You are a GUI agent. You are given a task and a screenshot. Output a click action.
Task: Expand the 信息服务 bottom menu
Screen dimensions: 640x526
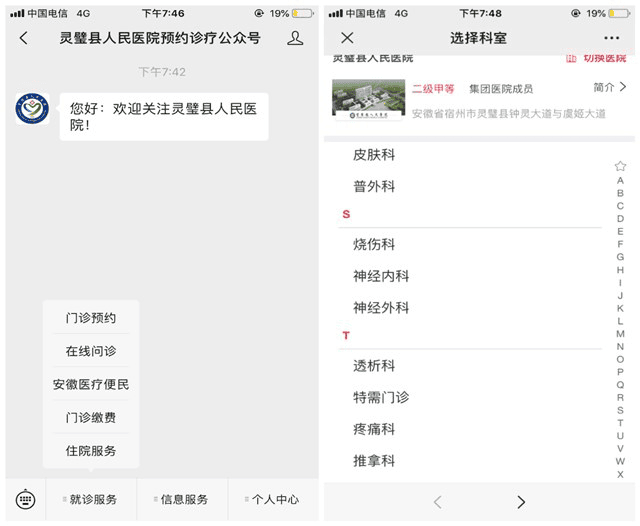[x=183, y=499]
